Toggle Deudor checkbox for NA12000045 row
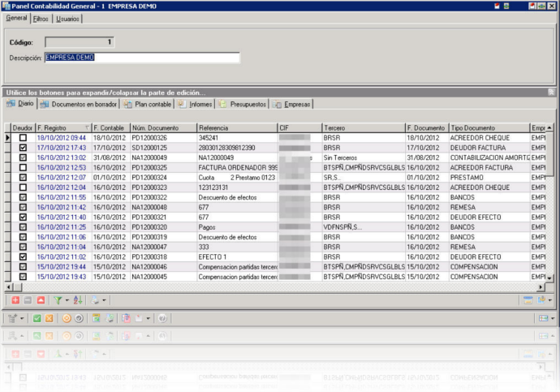This screenshot has width=560, height=392. click(23, 277)
